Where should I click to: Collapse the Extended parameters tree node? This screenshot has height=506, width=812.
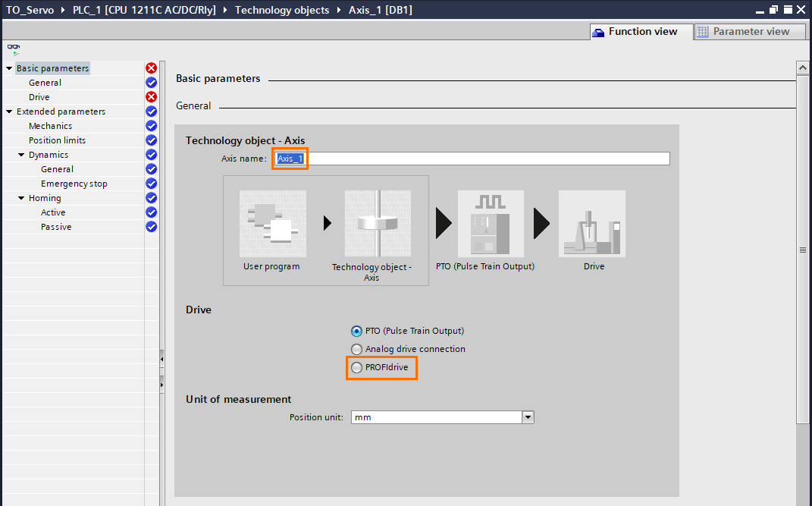click(9, 112)
